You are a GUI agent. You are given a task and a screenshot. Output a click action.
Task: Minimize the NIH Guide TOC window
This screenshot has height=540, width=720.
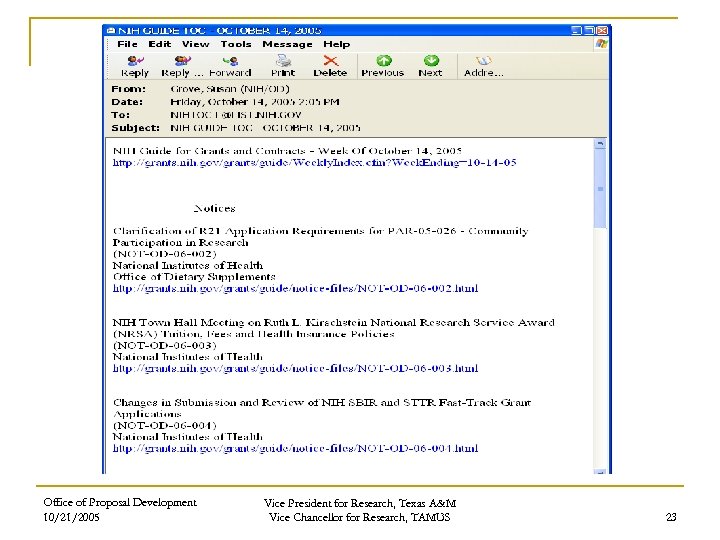click(x=576, y=30)
